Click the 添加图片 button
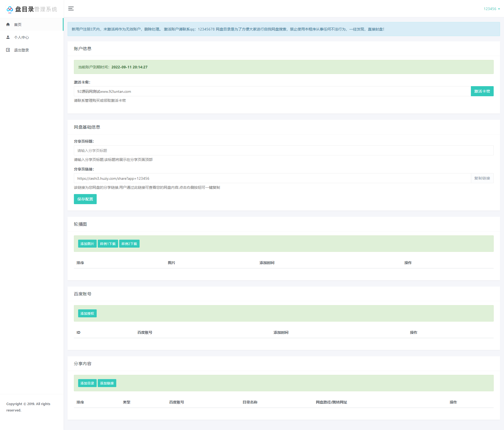The height and width of the screenshot is (430, 504). pos(87,244)
